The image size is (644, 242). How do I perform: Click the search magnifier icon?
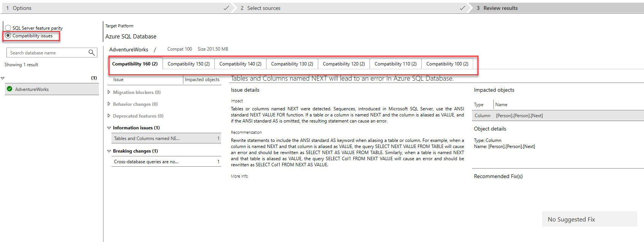click(92, 53)
